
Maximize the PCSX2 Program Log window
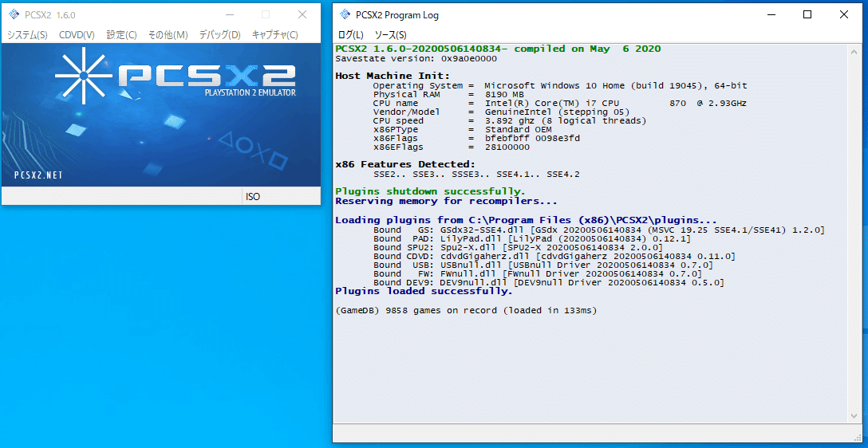tap(807, 15)
